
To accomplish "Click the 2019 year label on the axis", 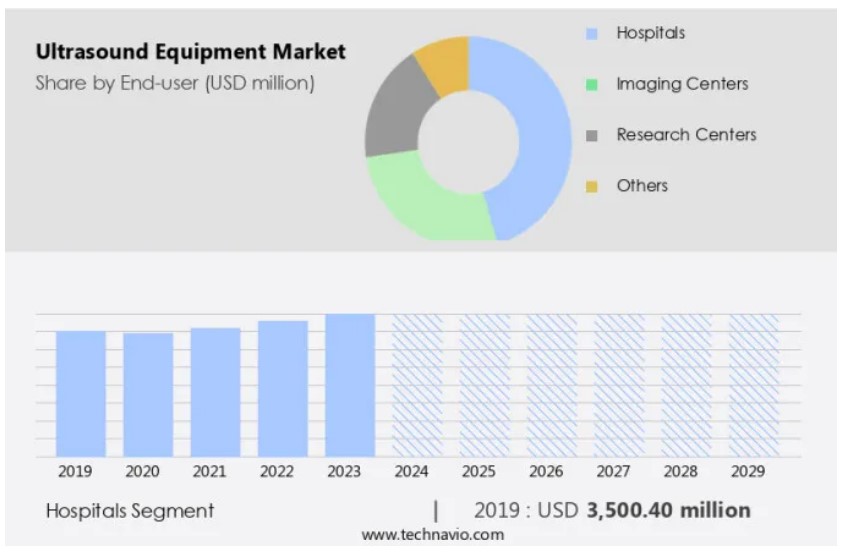I will [75, 471].
